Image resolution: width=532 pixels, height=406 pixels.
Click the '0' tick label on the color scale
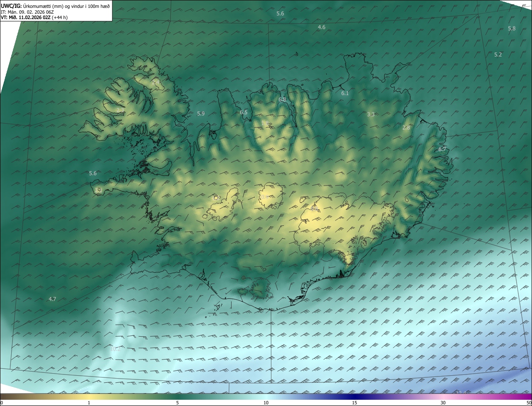pyautogui.click(x=2, y=403)
